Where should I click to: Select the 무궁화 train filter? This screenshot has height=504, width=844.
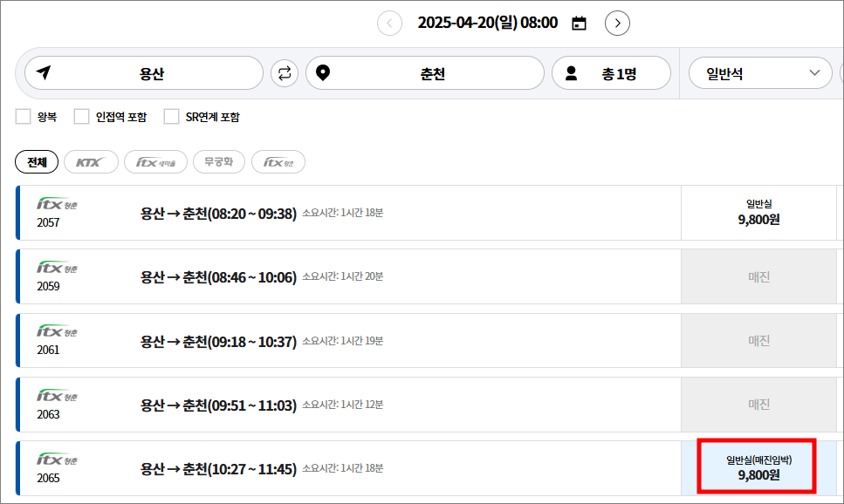(x=219, y=161)
